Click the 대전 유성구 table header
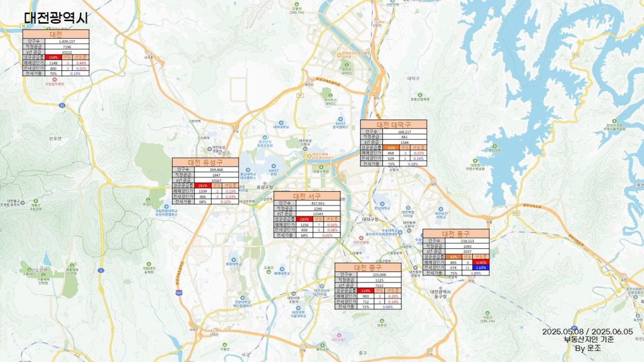 tap(205, 162)
